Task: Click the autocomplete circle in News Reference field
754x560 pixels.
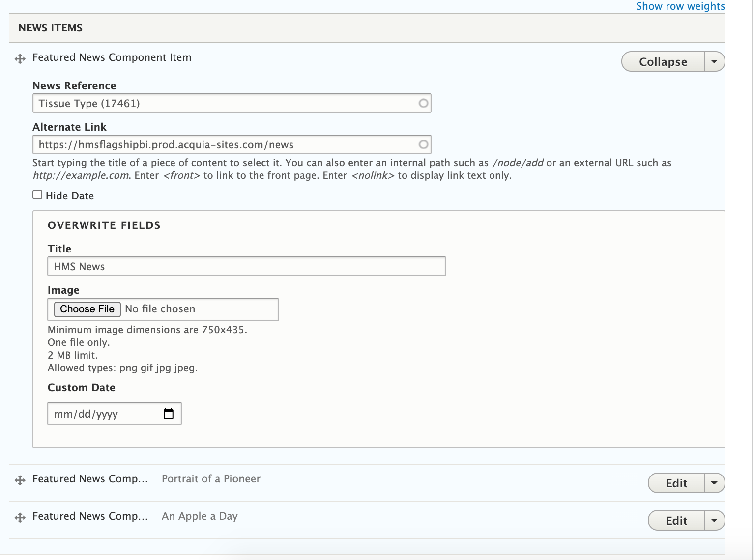Action: point(423,103)
